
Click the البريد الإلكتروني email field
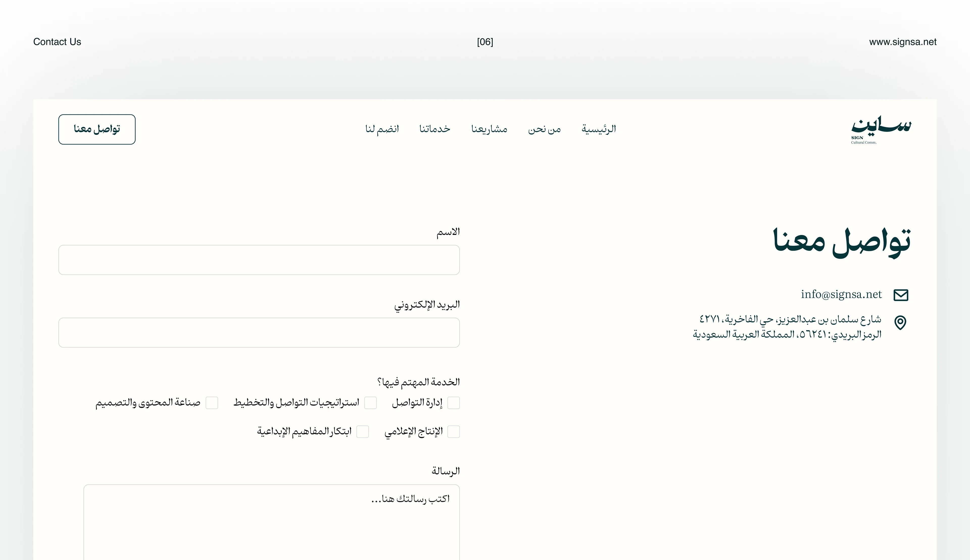259,333
